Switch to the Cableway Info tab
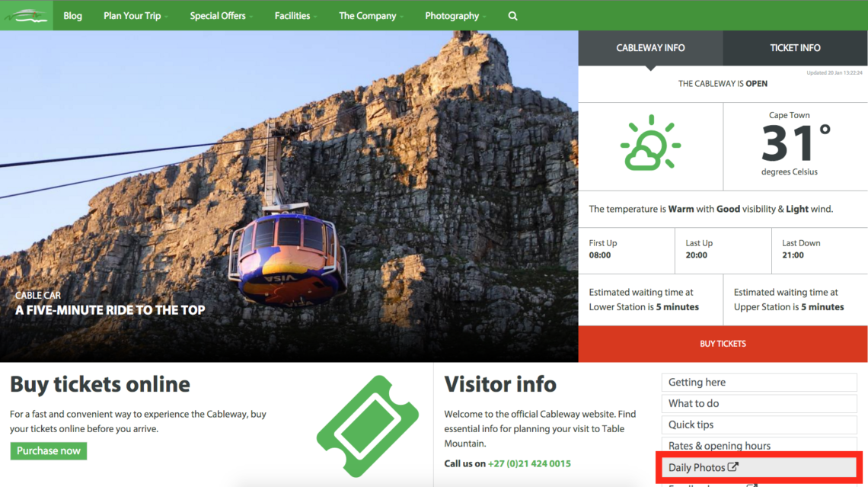 pos(650,48)
